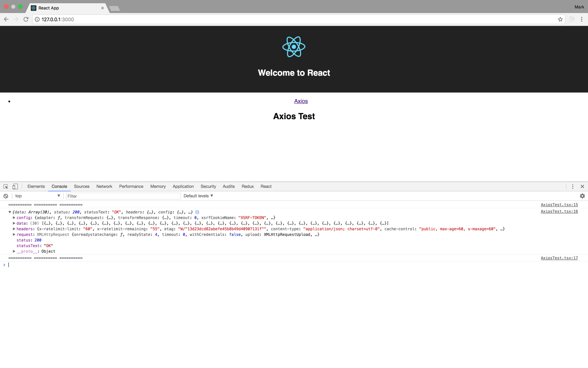
Task: Expand the data array entry
Action: (x=14, y=223)
